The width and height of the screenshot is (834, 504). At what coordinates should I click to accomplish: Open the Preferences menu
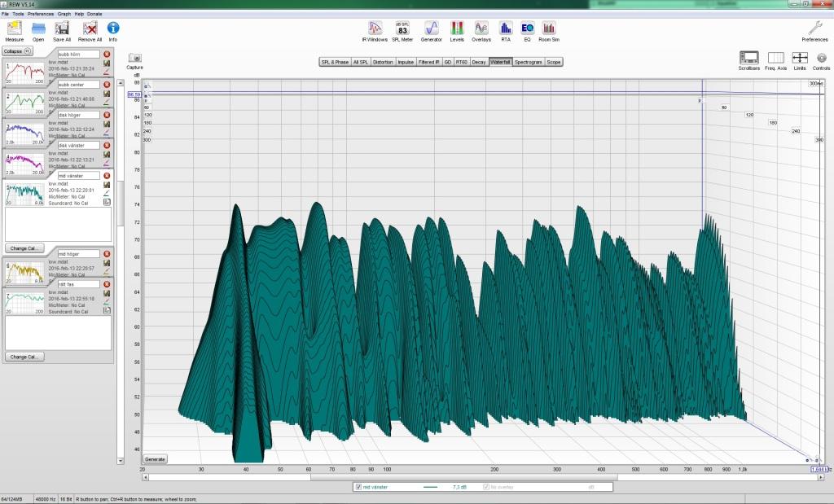pos(41,14)
